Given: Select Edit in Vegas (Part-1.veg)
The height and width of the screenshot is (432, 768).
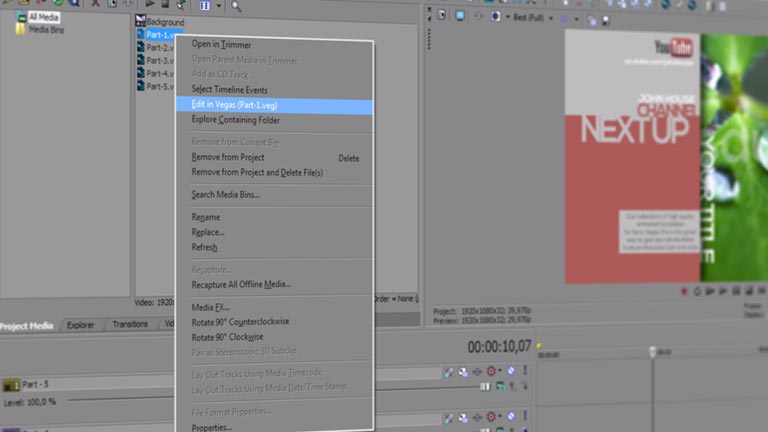Looking at the screenshot, I should 274,105.
